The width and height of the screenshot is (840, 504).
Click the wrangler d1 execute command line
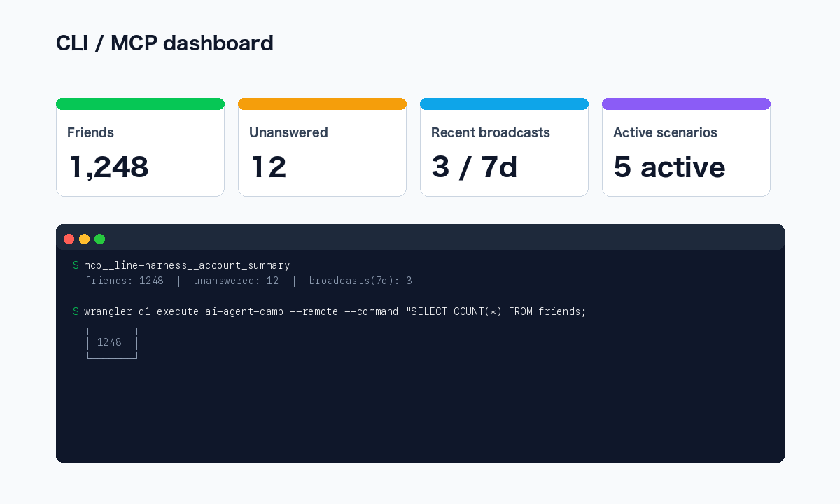point(332,311)
